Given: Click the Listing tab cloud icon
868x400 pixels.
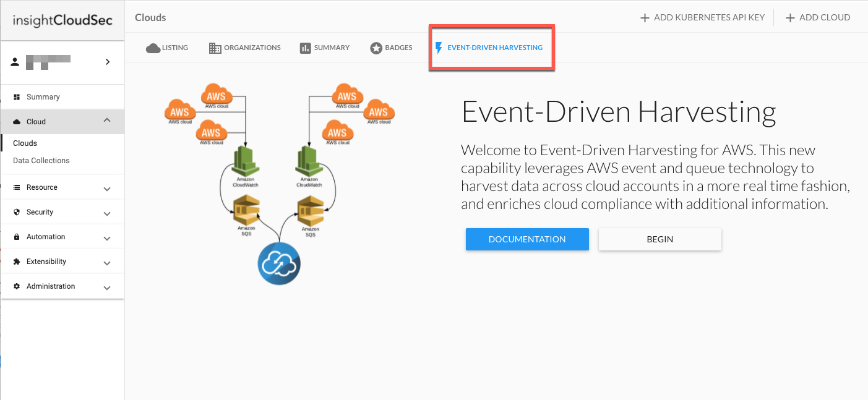Looking at the screenshot, I should [153, 48].
